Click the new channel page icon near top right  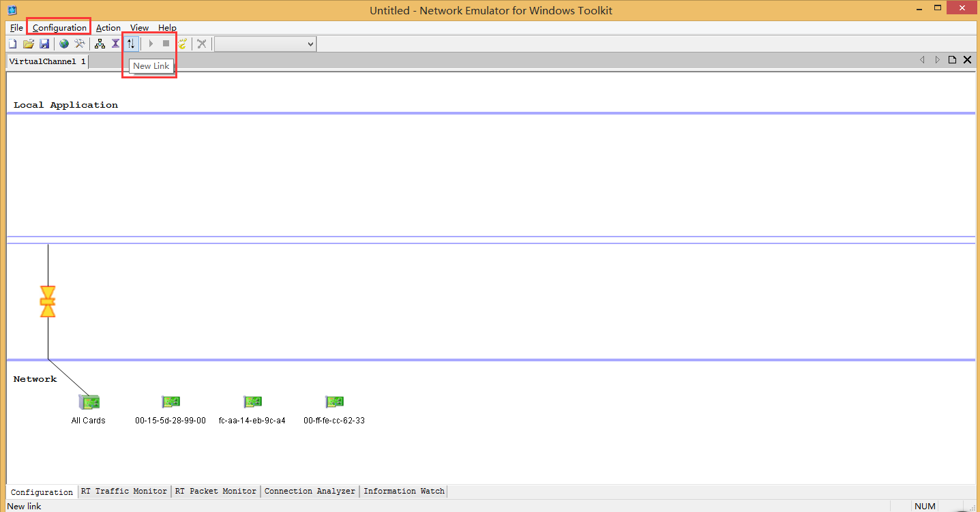pos(952,59)
